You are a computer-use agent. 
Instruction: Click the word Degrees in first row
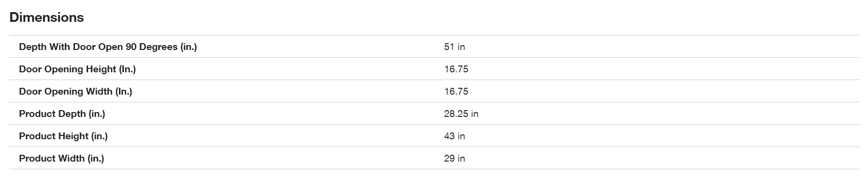158,47
